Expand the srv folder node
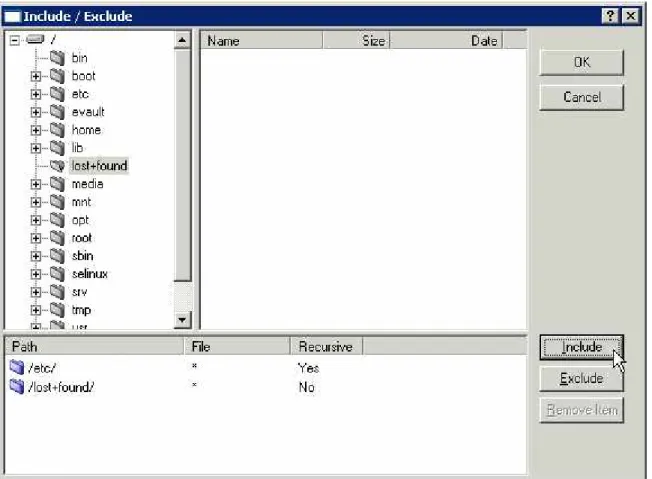The image size is (652, 479). pyautogui.click(x=36, y=292)
